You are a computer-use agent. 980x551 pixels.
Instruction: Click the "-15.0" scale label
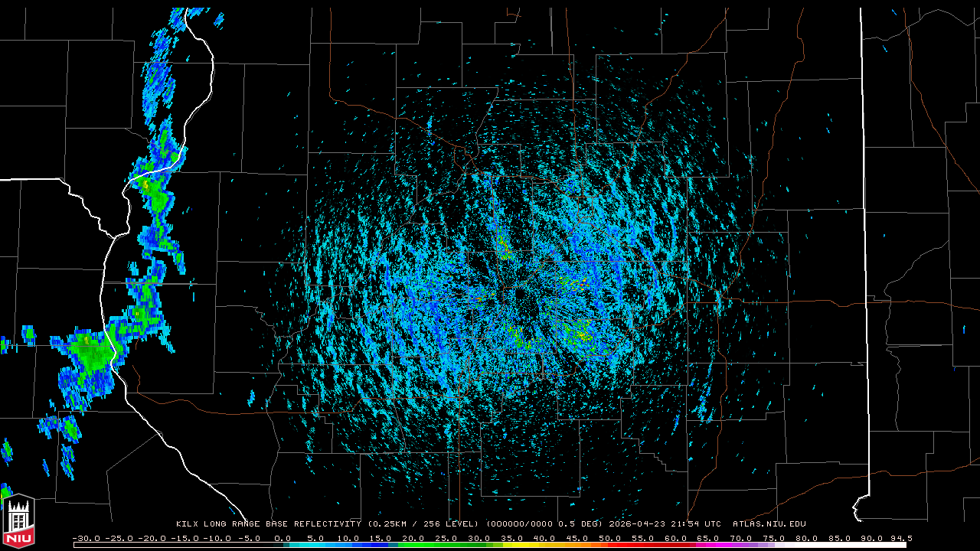coord(185,538)
